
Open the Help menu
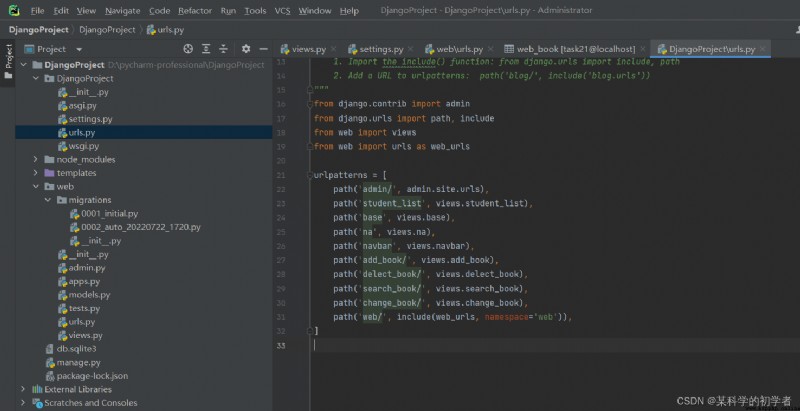pyautogui.click(x=349, y=11)
